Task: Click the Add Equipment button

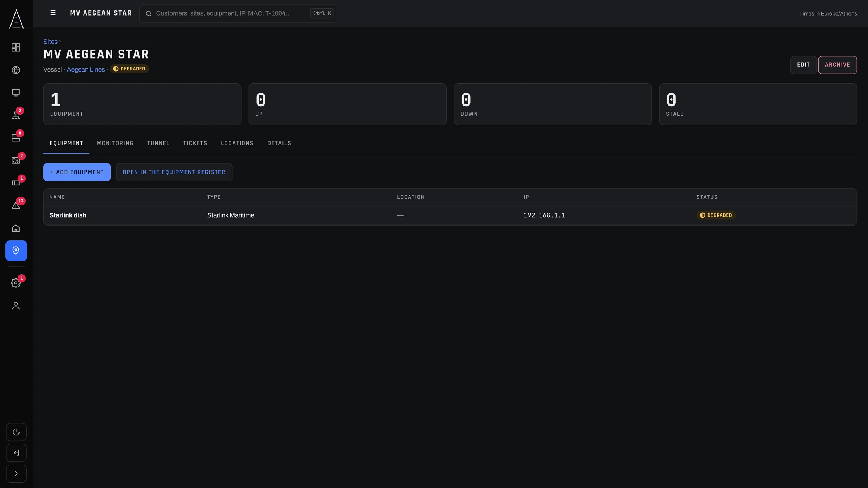Action: (77, 172)
